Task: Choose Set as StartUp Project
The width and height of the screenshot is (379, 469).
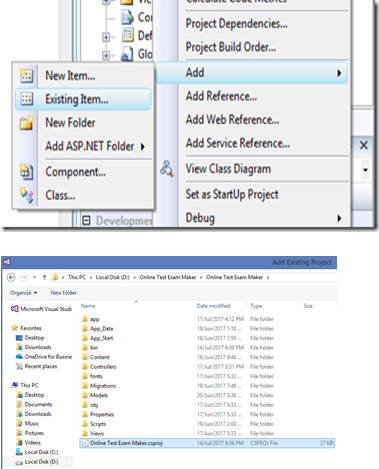Action: tap(232, 194)
